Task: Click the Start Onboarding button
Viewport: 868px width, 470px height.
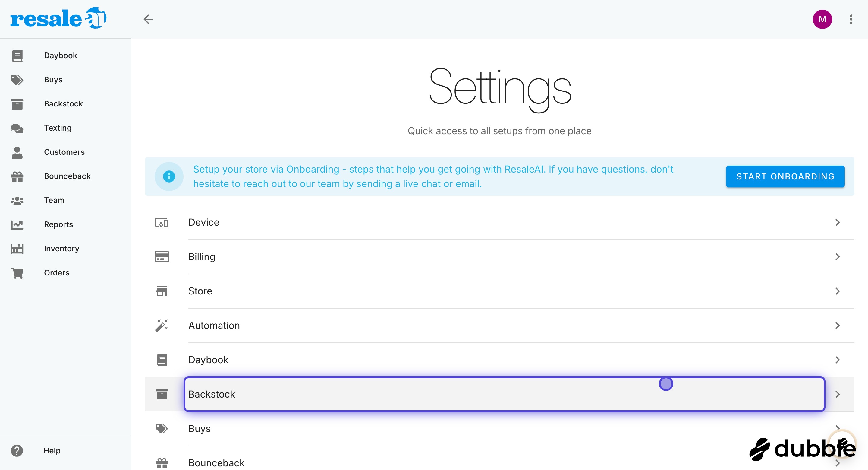Action: coord(785,176)
